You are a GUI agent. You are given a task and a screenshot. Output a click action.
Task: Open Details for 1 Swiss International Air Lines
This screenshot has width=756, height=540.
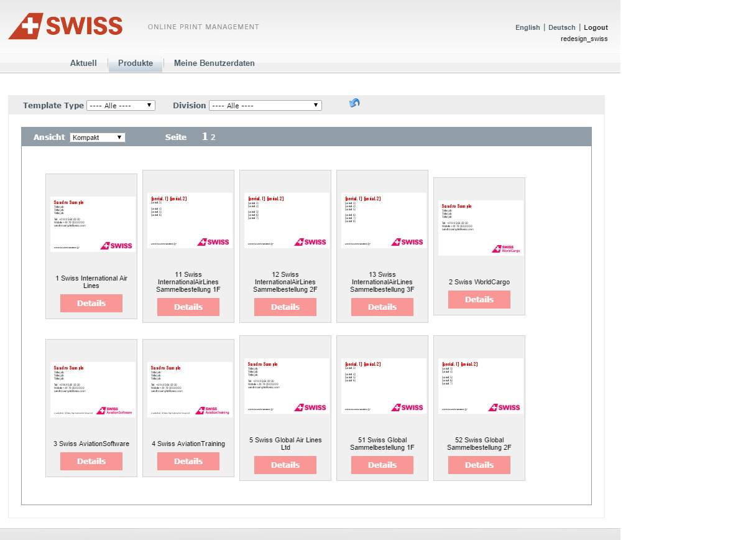tap(91, 304)
